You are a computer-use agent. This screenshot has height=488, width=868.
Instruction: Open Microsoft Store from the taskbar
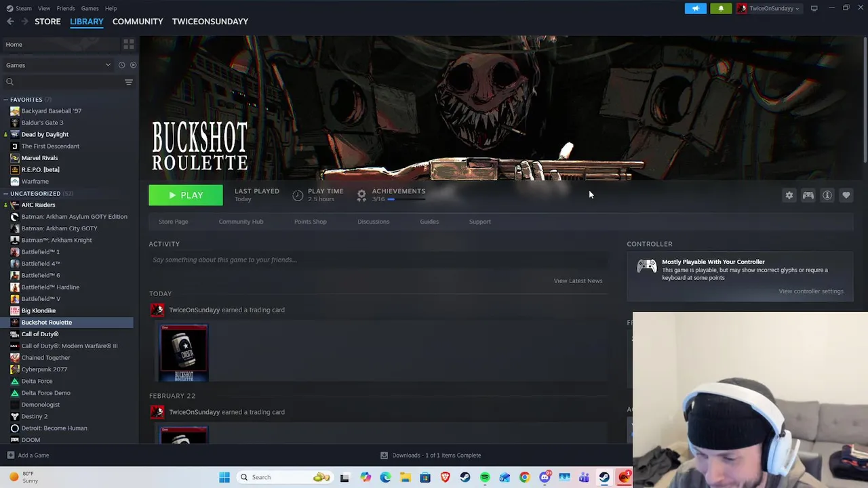click(425, 477)
